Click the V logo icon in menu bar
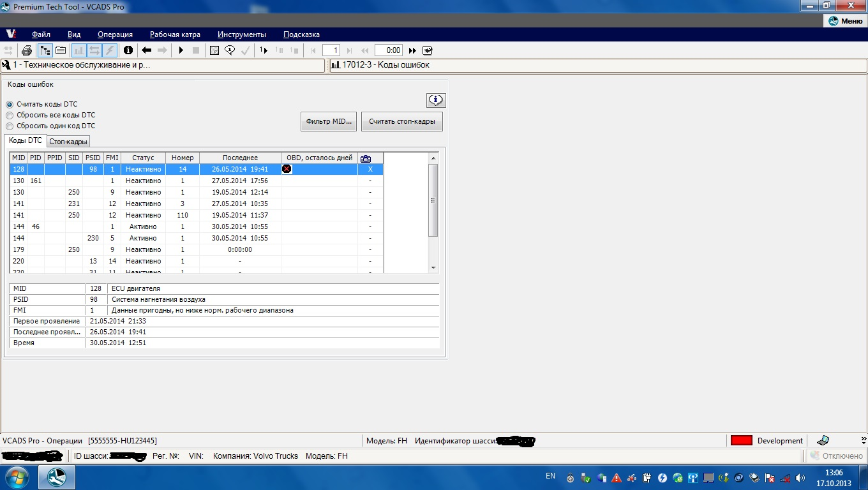Image resolution: width=868 pixels, height=490 pixels. [11, 34]
